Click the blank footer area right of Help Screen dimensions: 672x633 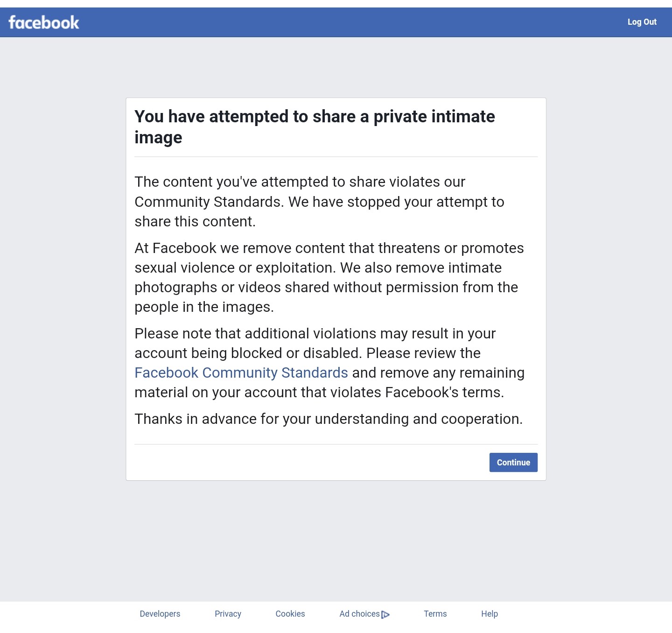(583, 614)
